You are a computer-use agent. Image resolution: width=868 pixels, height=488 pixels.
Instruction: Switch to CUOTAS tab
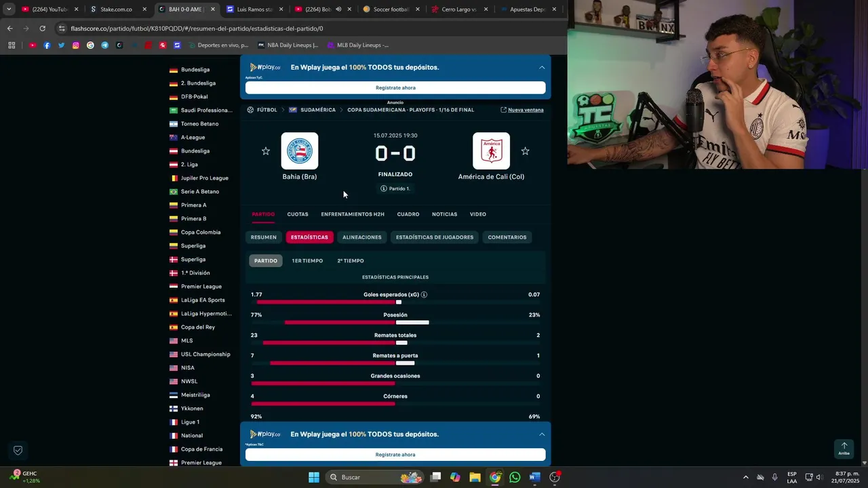(x=298, y=214)
